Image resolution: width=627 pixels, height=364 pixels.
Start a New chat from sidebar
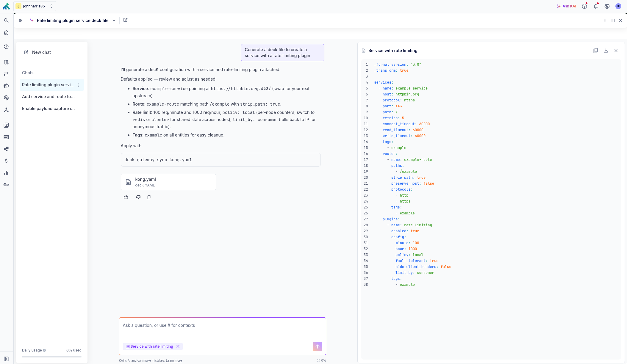tap(37, 52)
